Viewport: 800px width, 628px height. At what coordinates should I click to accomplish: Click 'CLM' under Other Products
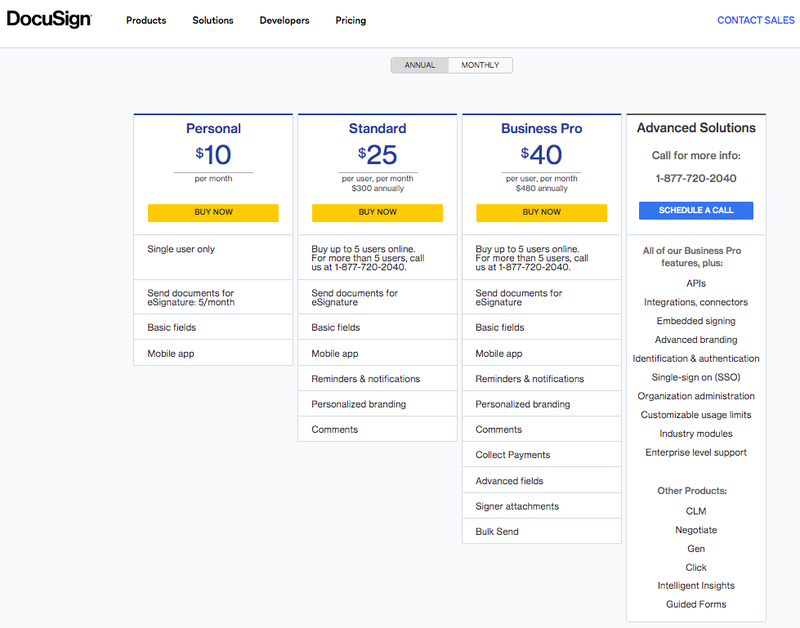pyautogui.click(x=696, y=511)
